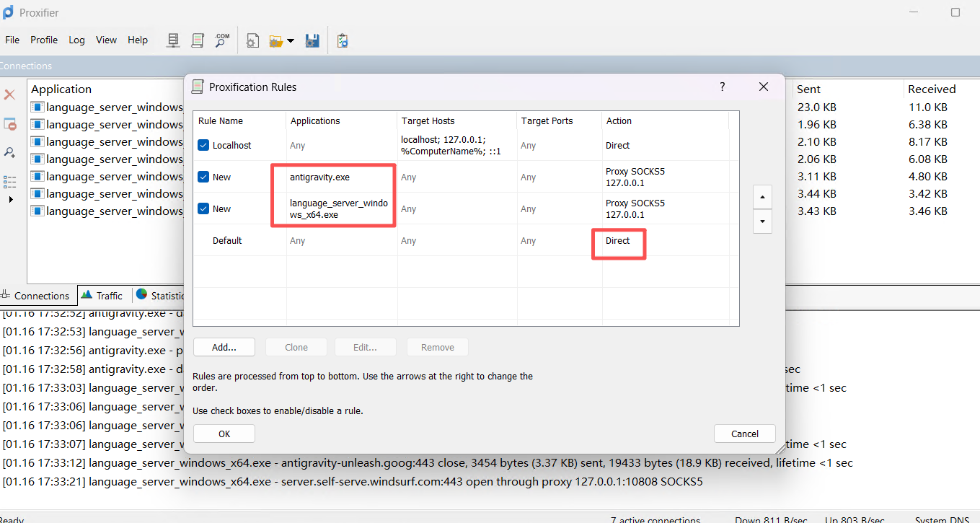Select the Default rule's Direct action cell
The height and width of the screenshot is (523, 980).
618,241
